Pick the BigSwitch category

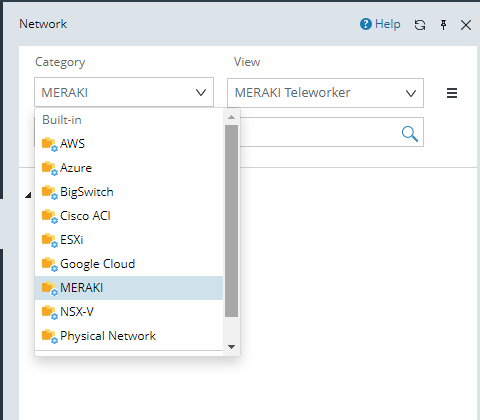click(129, 192)
